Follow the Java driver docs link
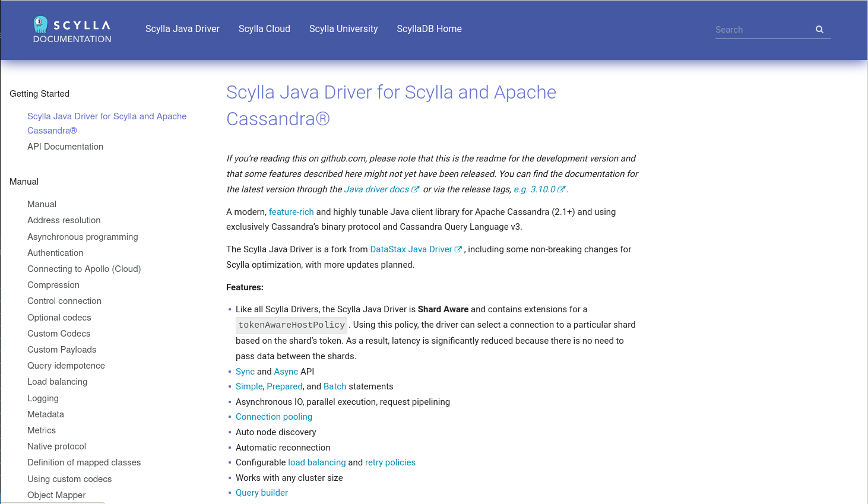Viewport: 868px width, 504px height. [x=376, y=189]
